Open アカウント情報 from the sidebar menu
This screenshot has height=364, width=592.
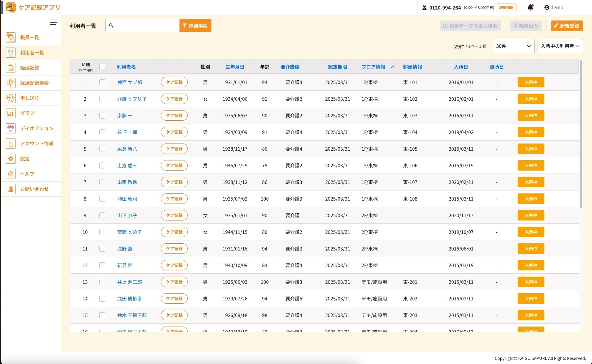(x=31, y=144)
